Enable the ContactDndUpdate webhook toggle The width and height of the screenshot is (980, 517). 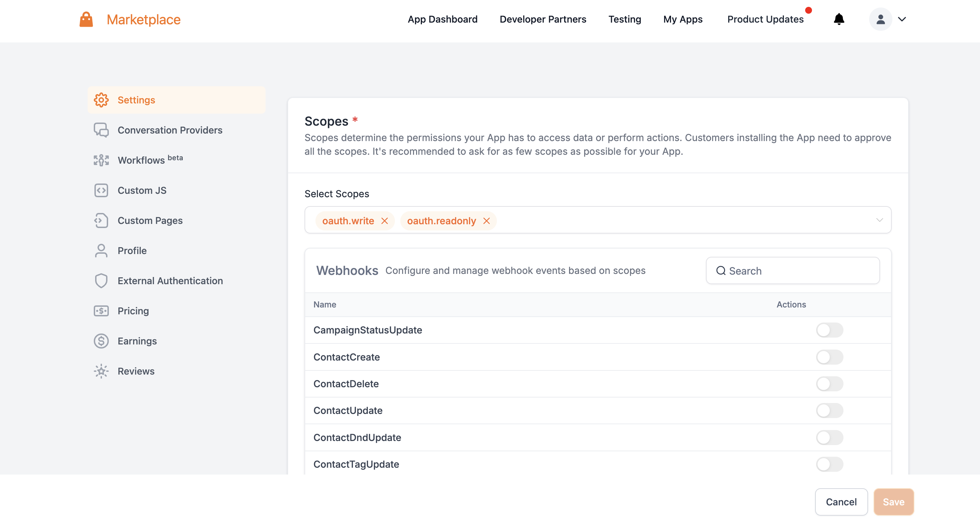pyautogui.click(x=830, y=438)
